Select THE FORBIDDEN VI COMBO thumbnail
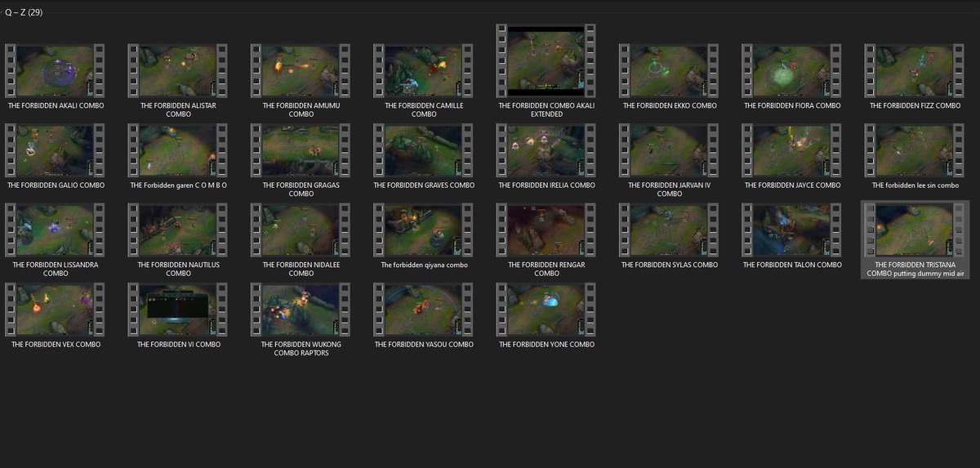The image size is (980, 468). [178, 310]
